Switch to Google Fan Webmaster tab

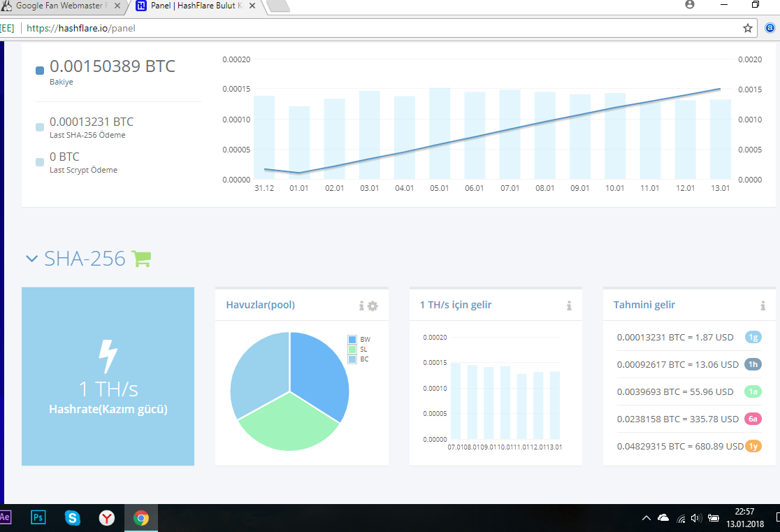[61, 6]
